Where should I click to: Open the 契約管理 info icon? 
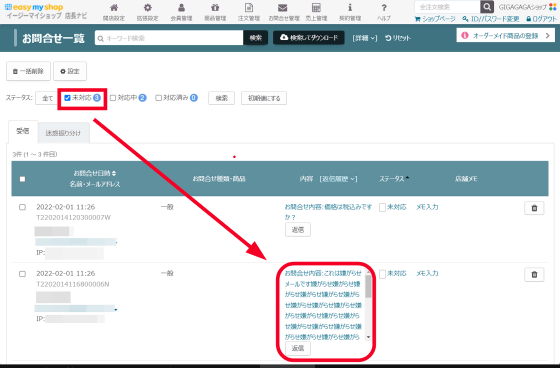350,8
